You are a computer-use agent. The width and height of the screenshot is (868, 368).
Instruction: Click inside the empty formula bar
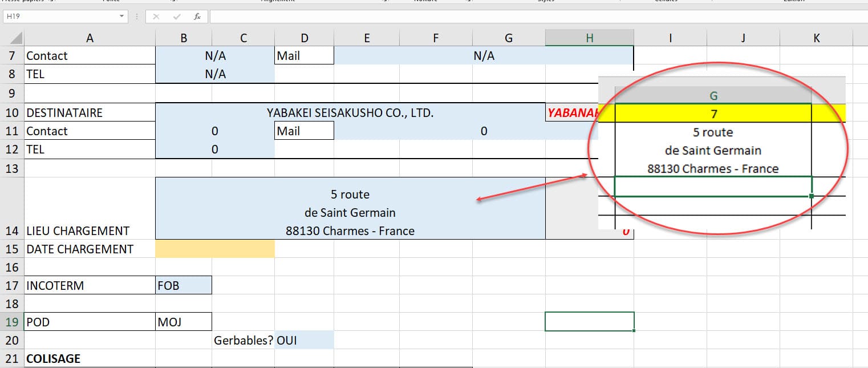pos(513,17)
